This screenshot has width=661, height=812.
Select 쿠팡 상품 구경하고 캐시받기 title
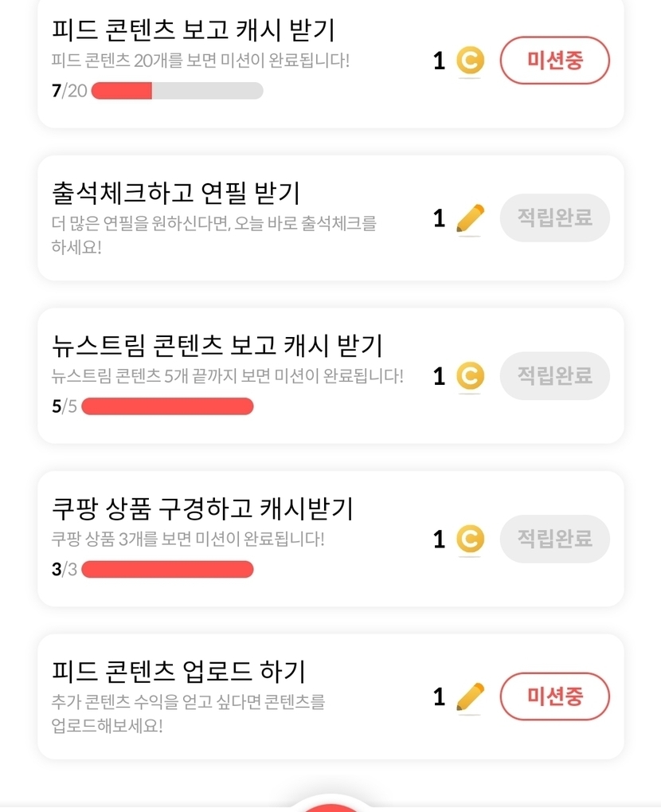(x=202, y=508)
